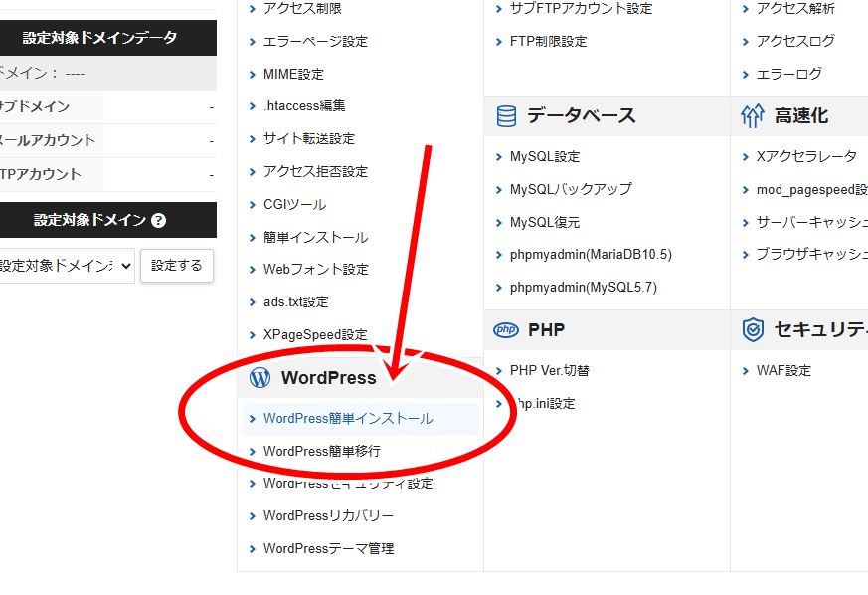
Task: Click the メールアカウント row label
Action: pyautogui.click(x=47, y=141)
